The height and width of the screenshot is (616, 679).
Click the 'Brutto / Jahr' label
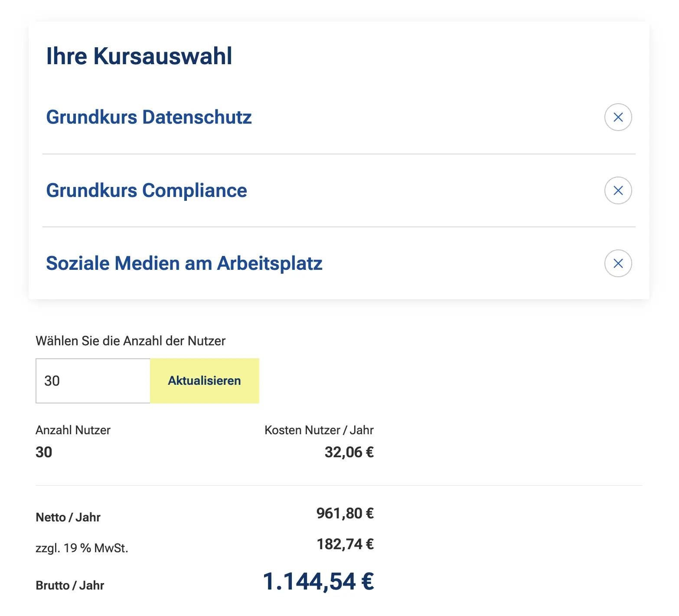[70, 585]
